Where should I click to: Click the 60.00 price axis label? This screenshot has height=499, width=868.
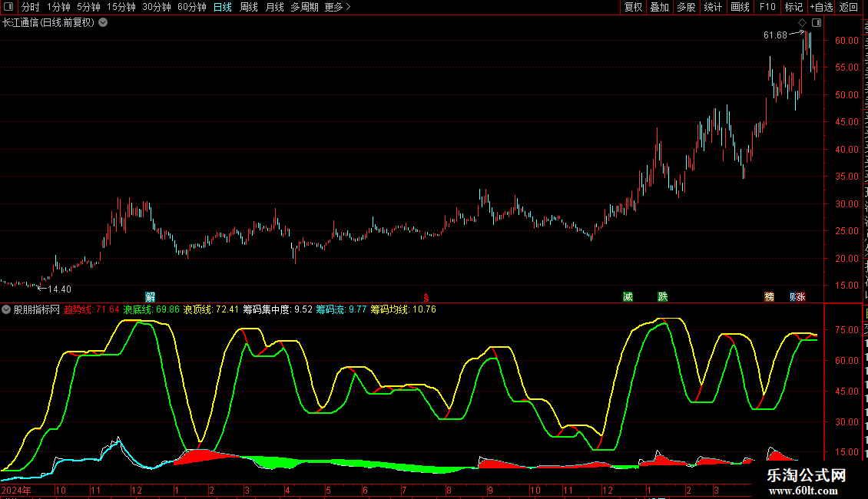(847, 41)
